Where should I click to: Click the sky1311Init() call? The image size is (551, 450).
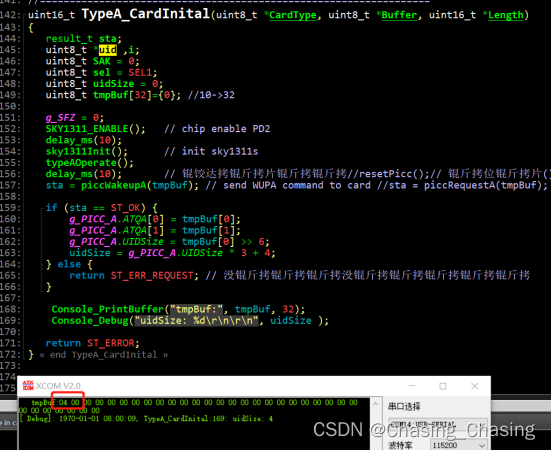(x=86, y=151)
